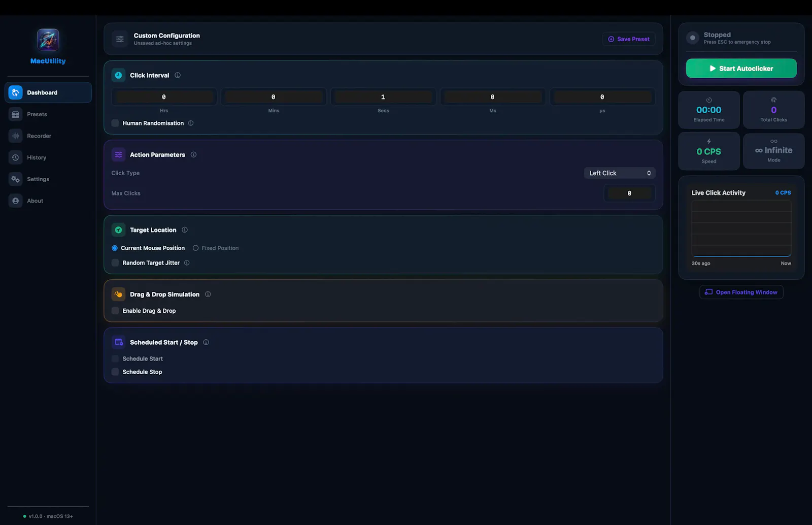
Task: Focus the Ms interval field
Action: (493, 97)
